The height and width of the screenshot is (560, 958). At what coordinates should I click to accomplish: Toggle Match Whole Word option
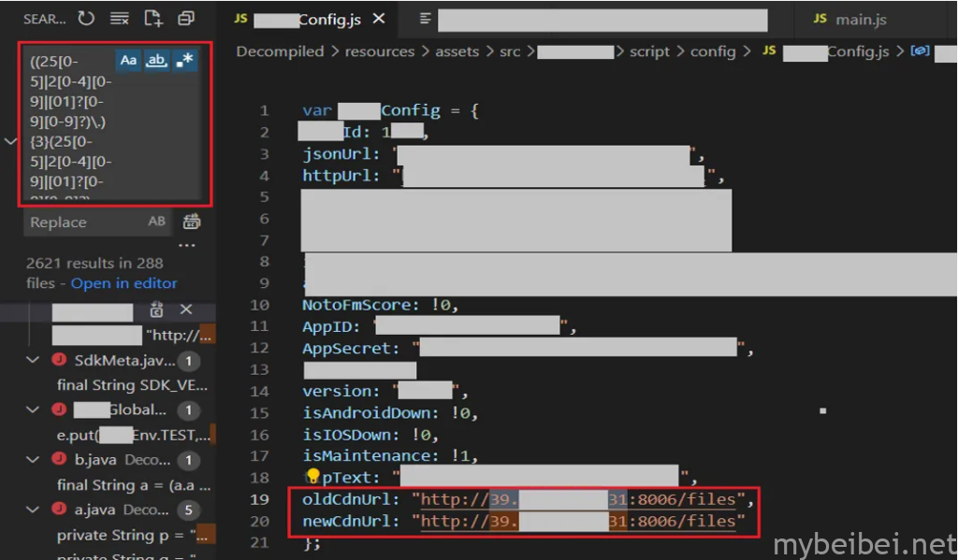(x=157, y=61)
